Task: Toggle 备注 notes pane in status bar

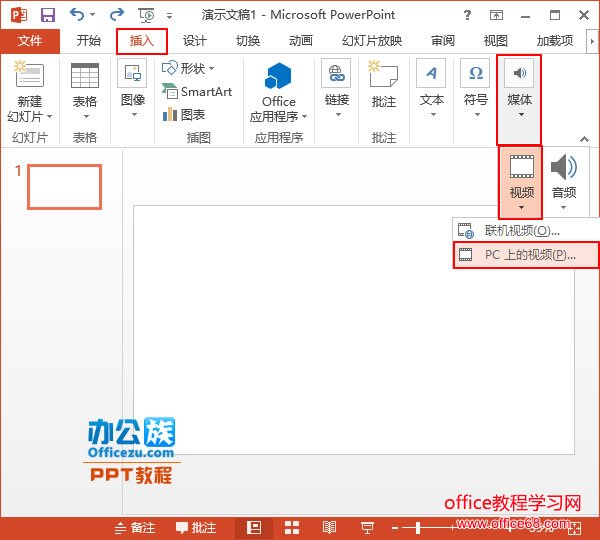Action: click(x=135, y=528)
